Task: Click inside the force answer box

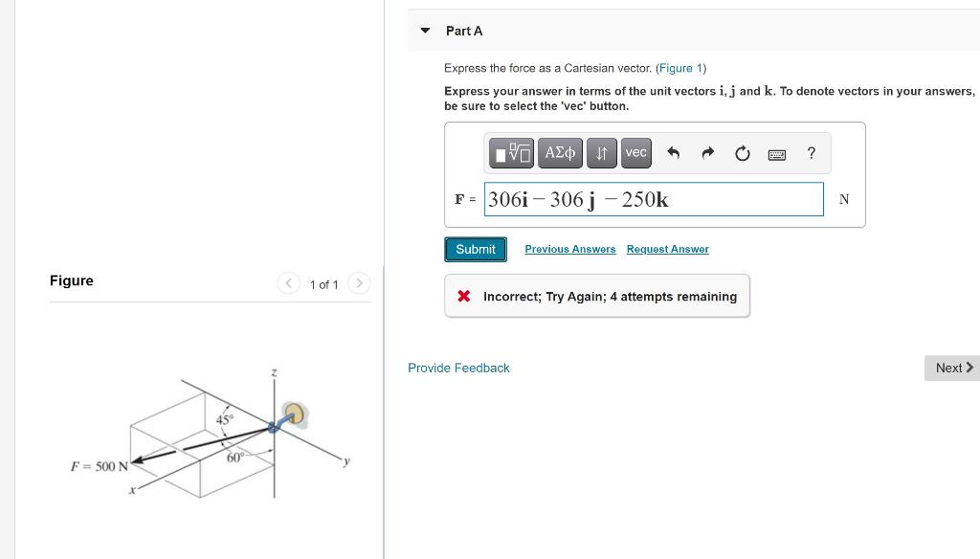Action: pos(654,198)
